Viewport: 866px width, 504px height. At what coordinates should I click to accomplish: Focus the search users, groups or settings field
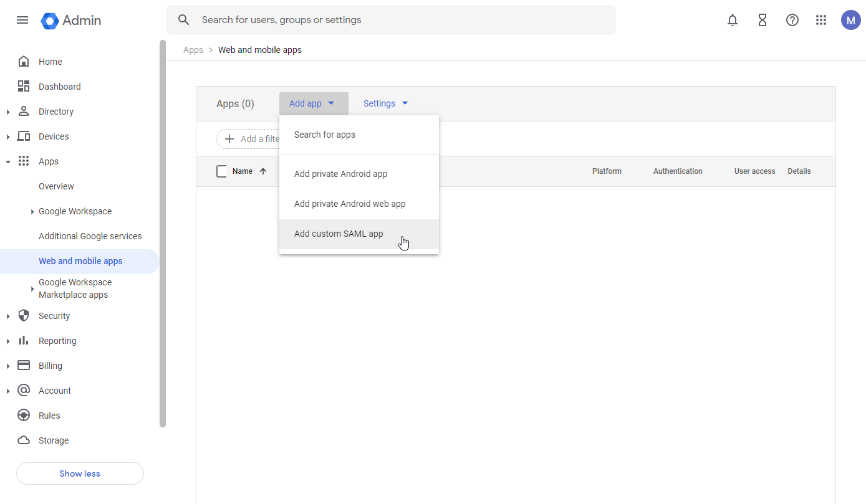pyautogui.click(x=391, y=20)
